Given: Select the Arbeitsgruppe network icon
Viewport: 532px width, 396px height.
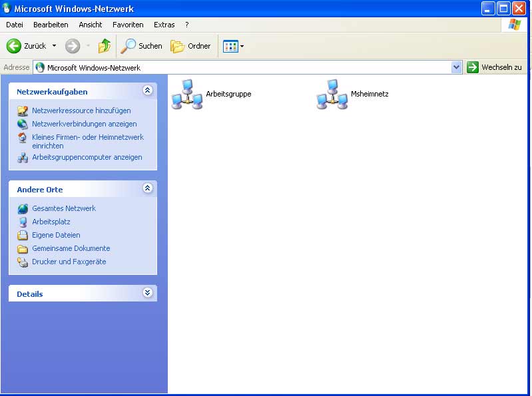Looking at the screenshot, I should click(x=187, y=95).
